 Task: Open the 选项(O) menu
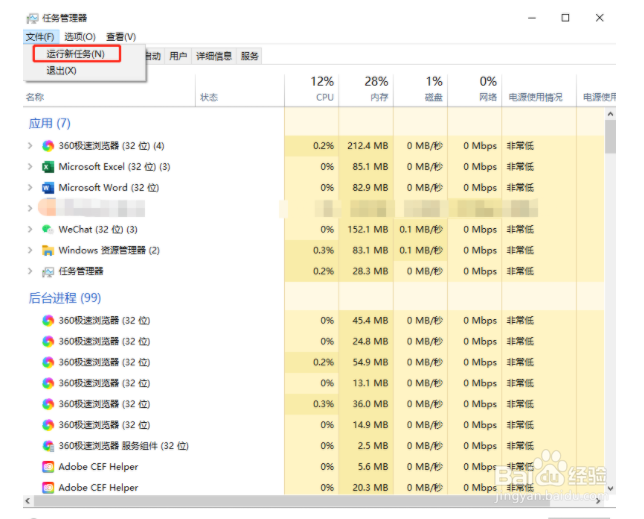[x=80, y=37]
